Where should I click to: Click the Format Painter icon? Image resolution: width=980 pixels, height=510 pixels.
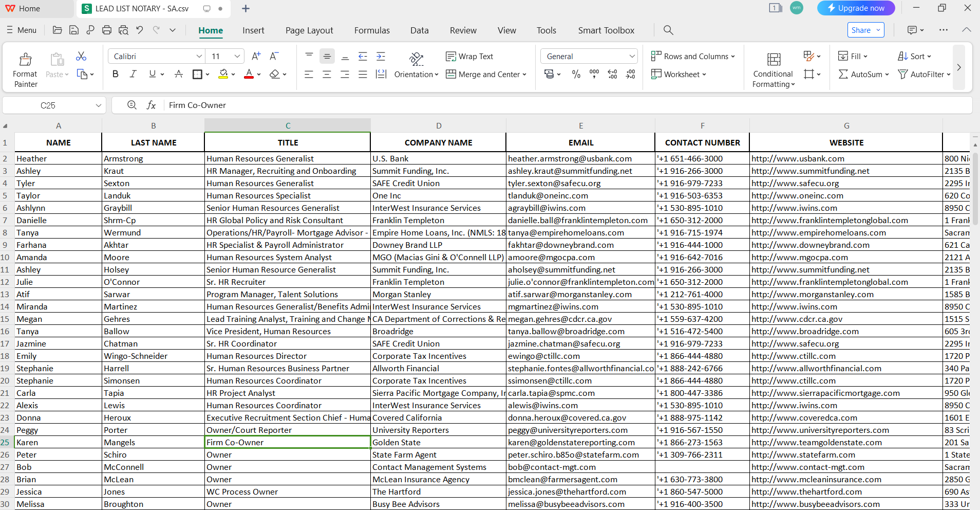tap(25, 60)
